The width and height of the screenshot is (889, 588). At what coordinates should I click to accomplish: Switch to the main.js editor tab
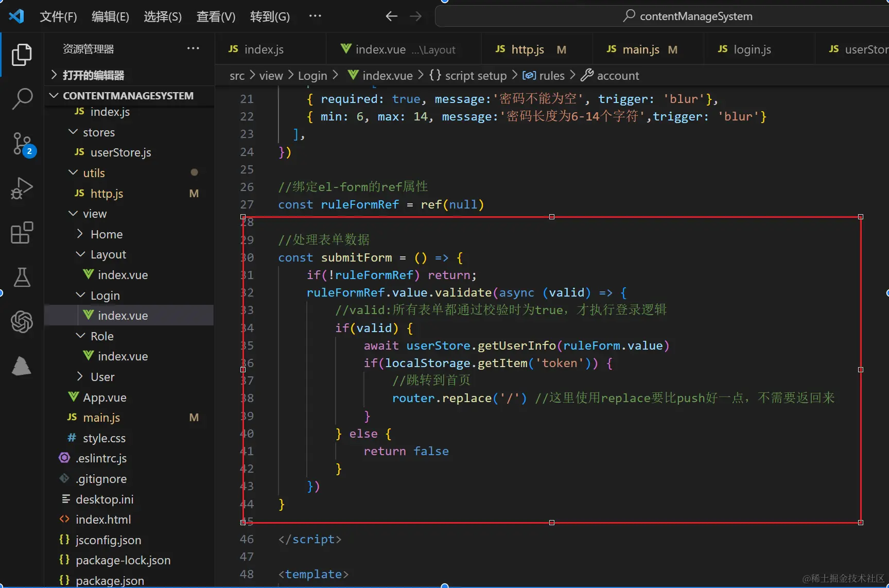pyautogui.click(x=648, y=49)
